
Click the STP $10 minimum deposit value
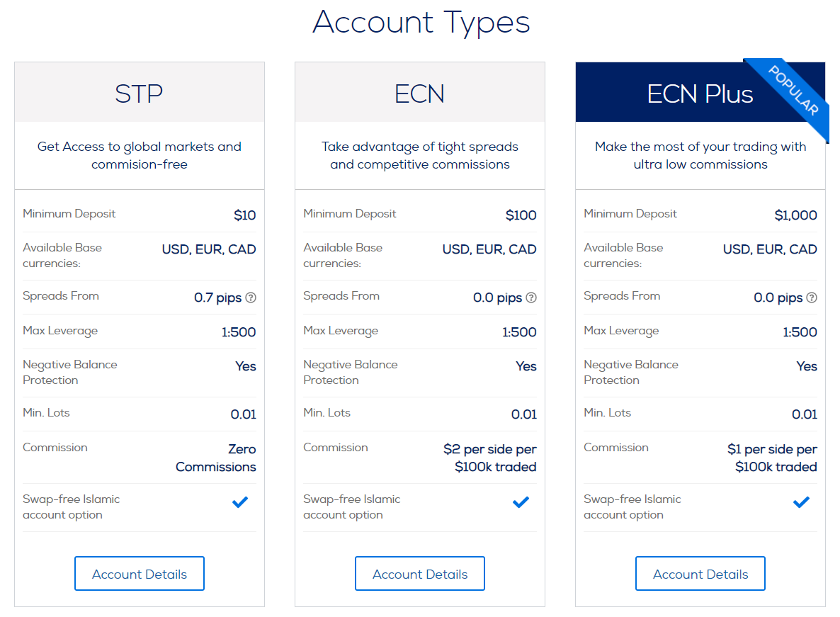click(244, 215)
